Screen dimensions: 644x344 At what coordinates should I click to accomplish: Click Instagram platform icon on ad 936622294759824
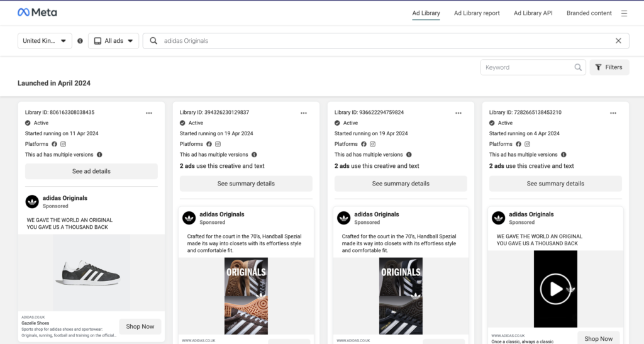coord(372,144)
